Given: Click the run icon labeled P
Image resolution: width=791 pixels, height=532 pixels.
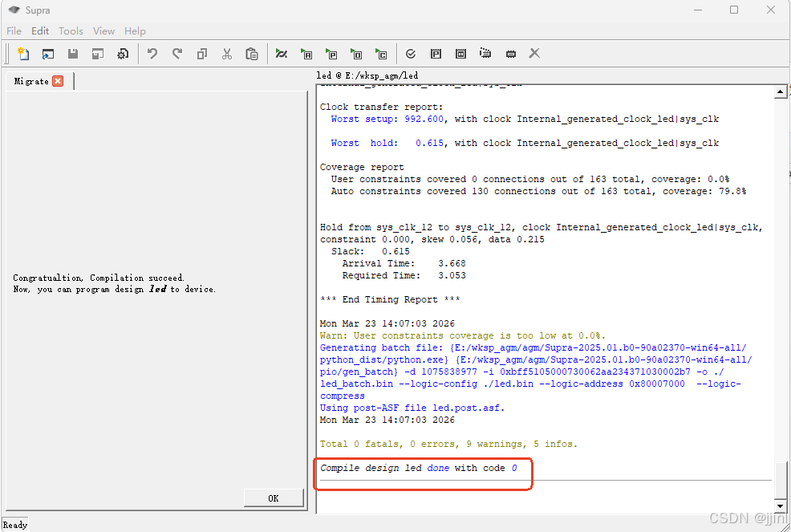Looking at the screenshot, I should (x=331, y=54).
